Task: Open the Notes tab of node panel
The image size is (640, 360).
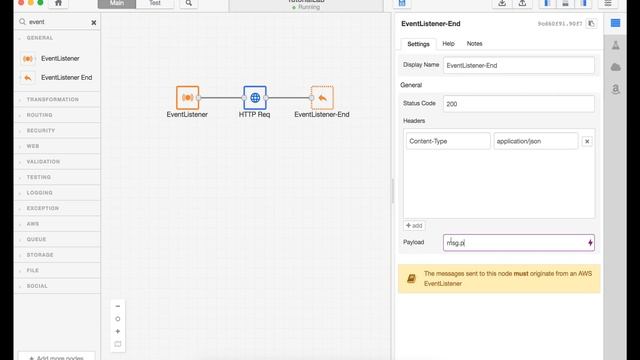Action: pos(474,43)
